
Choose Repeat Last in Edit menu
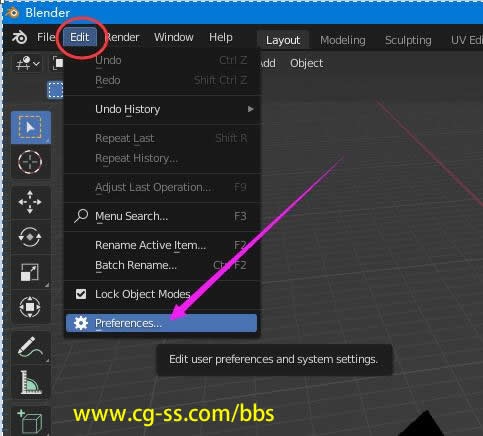click(162, 138)
